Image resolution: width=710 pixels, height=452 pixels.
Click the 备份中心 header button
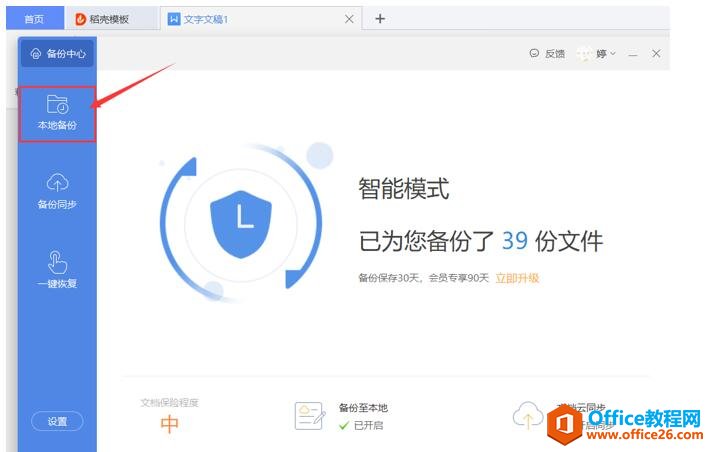click(x=57, y=53)
